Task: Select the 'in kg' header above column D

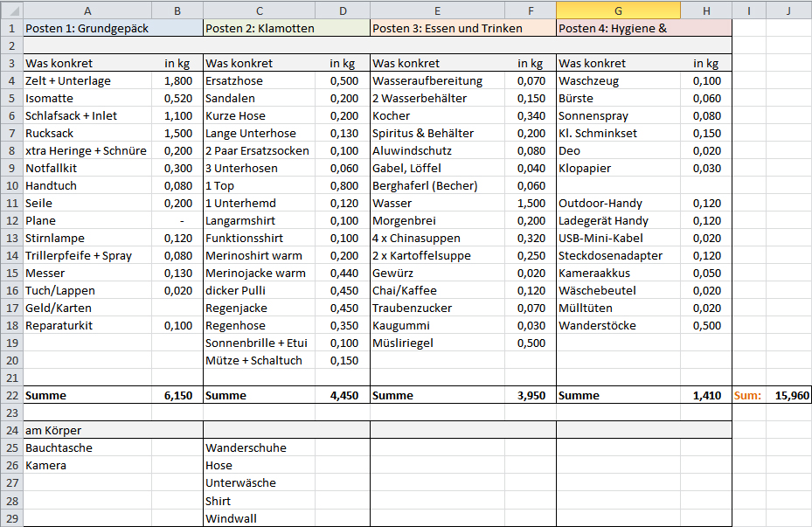Action: 343,63
